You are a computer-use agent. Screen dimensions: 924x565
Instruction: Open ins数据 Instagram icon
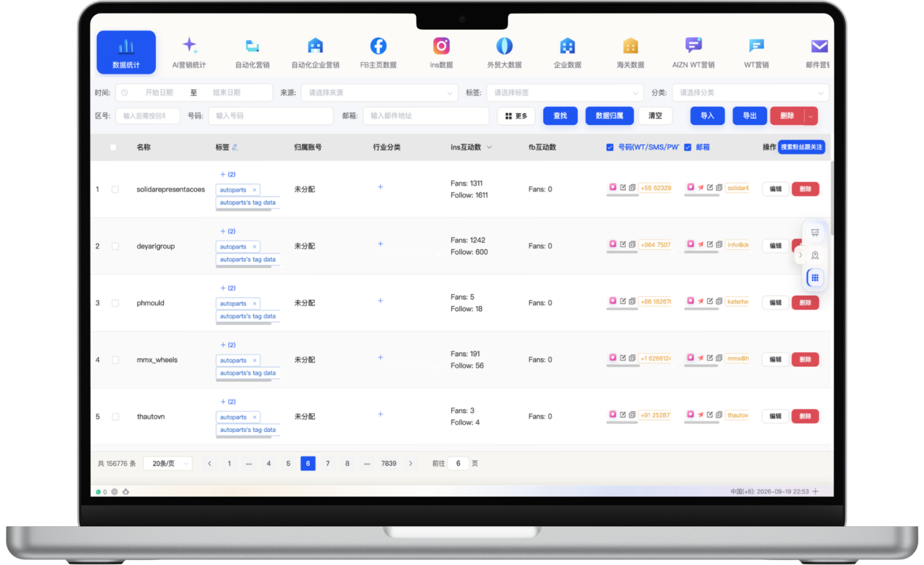441,46
